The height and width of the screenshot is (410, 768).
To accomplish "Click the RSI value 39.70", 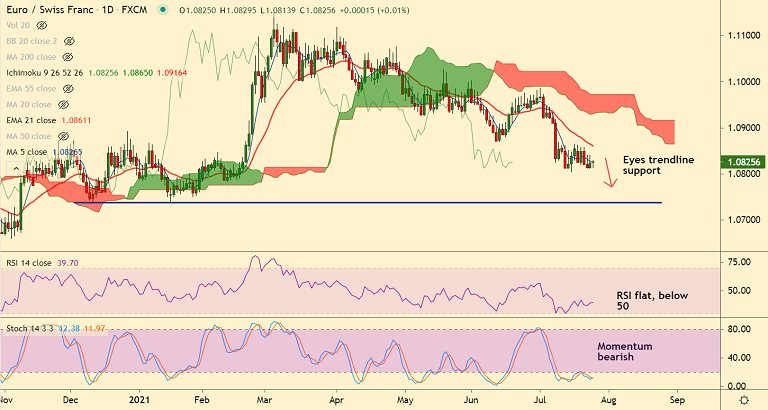I will pos(68,263).
